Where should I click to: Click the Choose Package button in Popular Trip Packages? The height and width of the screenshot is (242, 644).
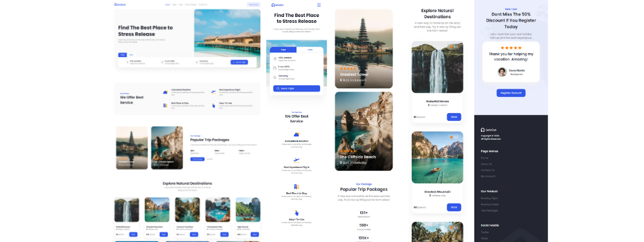pos(197,159)
